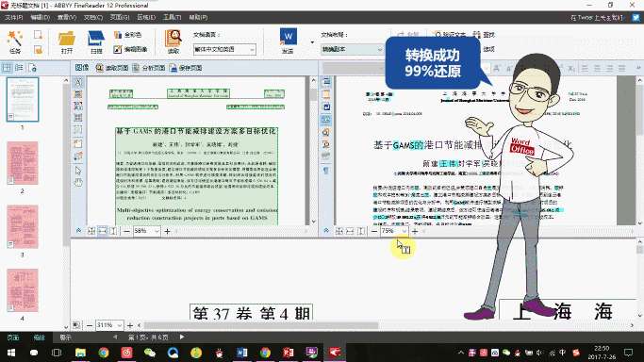Select the Draw Picture Area tool
Screen dimensions: 644x362
(x=78, y=94)
